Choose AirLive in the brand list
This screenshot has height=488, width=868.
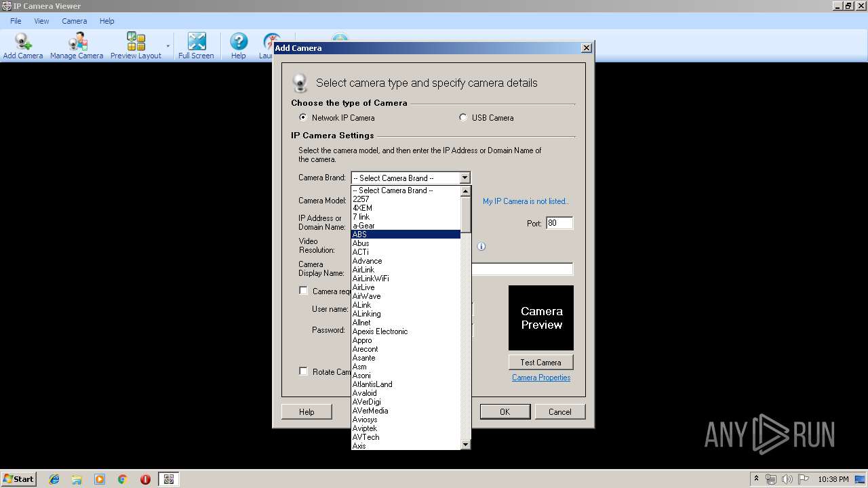tap(406, 287)
